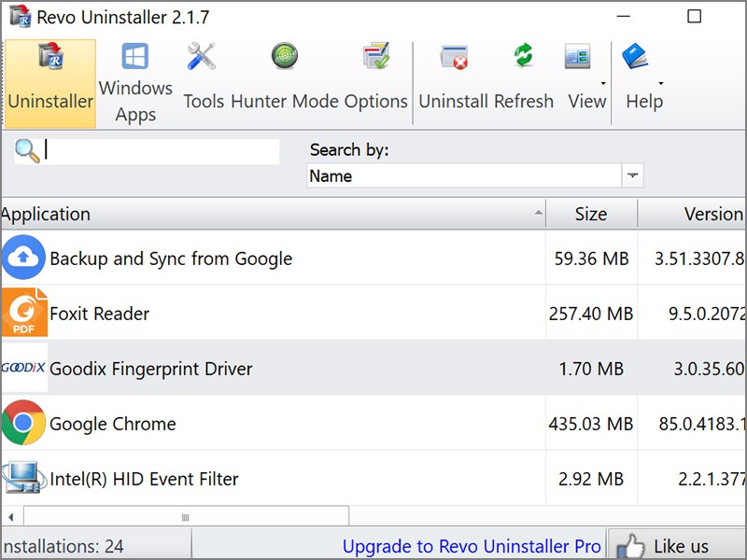This screenshot has height=560, width=747.
Task: Click the Like us button
Action: pyautogui.click(x=676, y=544)
